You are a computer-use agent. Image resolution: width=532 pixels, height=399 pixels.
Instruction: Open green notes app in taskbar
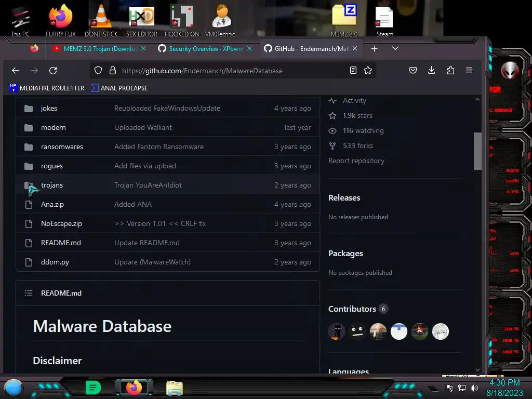93,388
